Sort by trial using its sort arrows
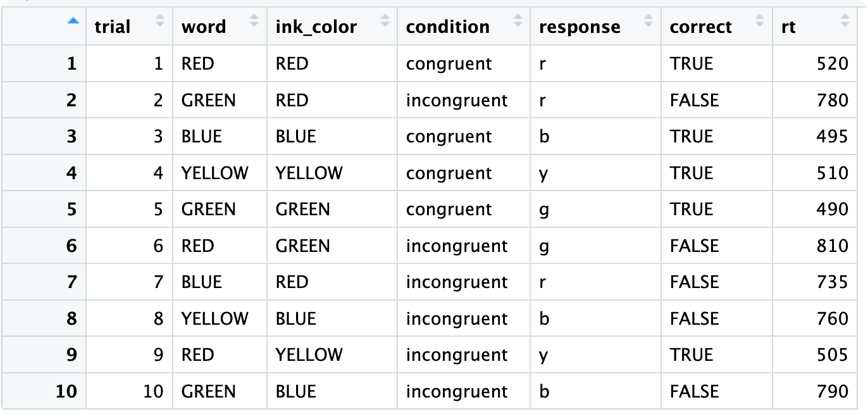The width and height of the screenshot is (868, 414). [x=160, y=22]
